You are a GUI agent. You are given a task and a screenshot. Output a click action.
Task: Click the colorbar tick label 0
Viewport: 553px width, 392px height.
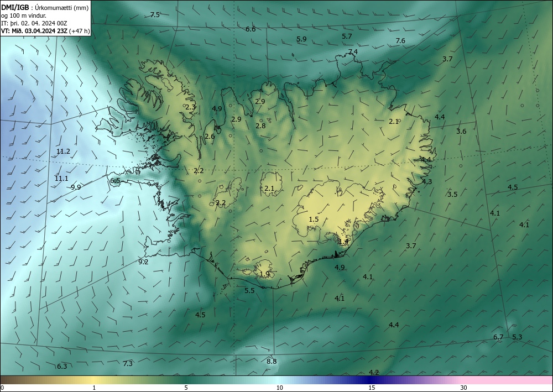[x=2, y=388]
